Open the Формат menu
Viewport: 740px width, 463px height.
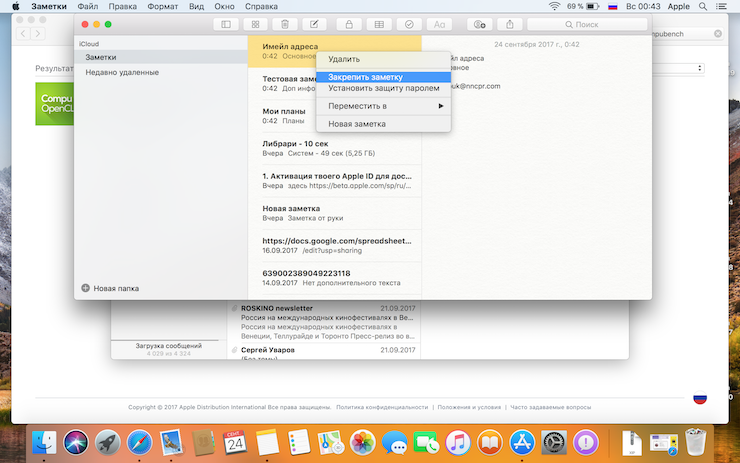162,7
